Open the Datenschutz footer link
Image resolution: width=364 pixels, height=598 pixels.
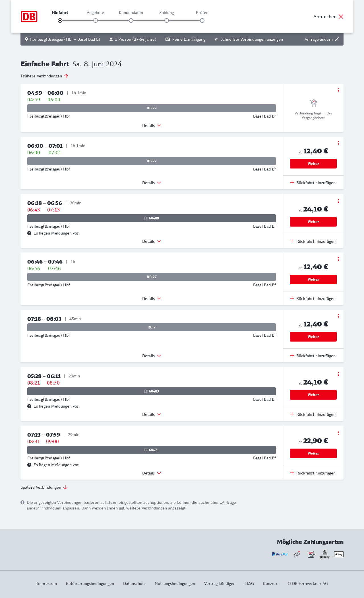pyautogui.click(x=134, y=583)
